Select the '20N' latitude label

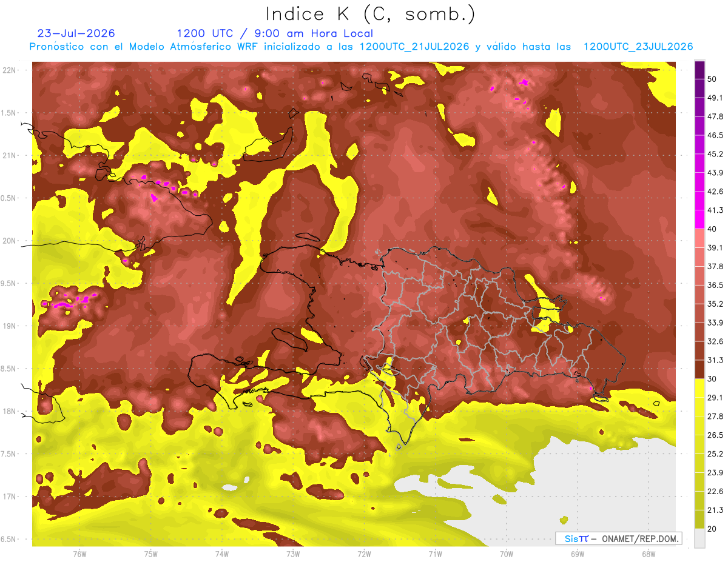10,241
